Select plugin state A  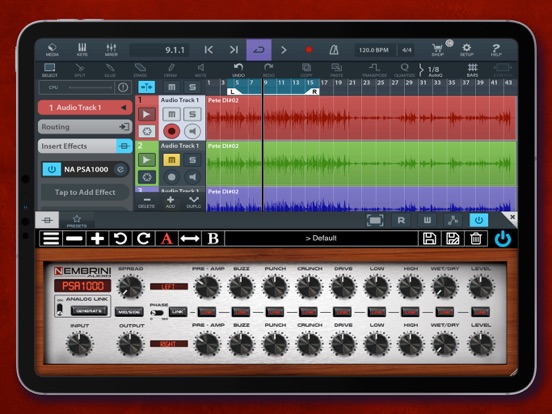[167, 239]
